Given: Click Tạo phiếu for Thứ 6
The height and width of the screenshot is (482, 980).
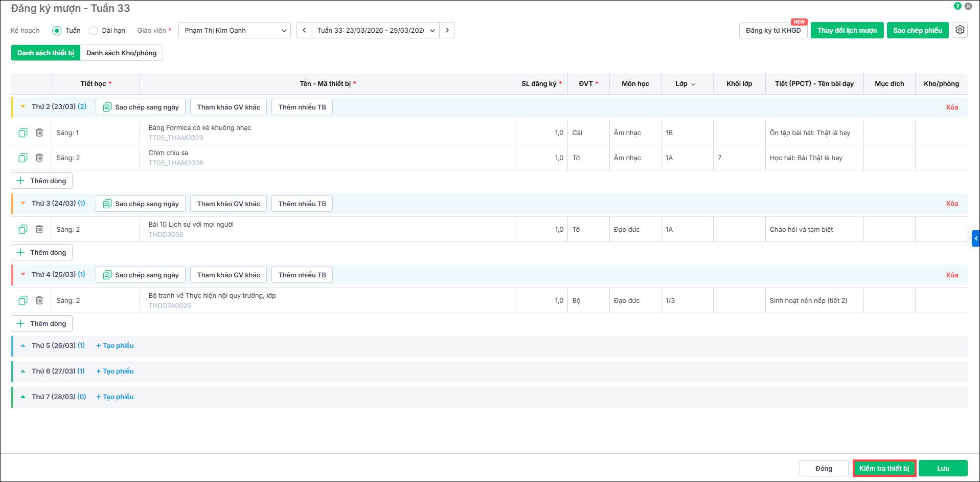Looking at the screenshot, I should tap(115, 371).
